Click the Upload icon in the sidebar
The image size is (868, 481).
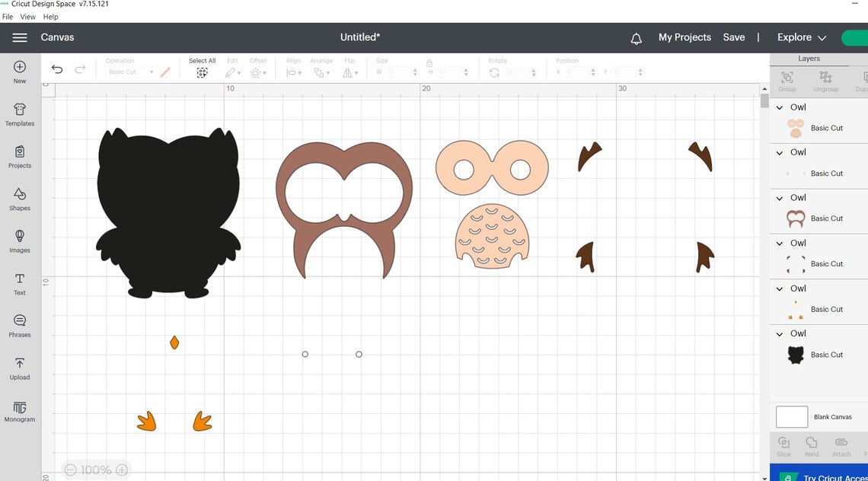[x=19, y=366]
